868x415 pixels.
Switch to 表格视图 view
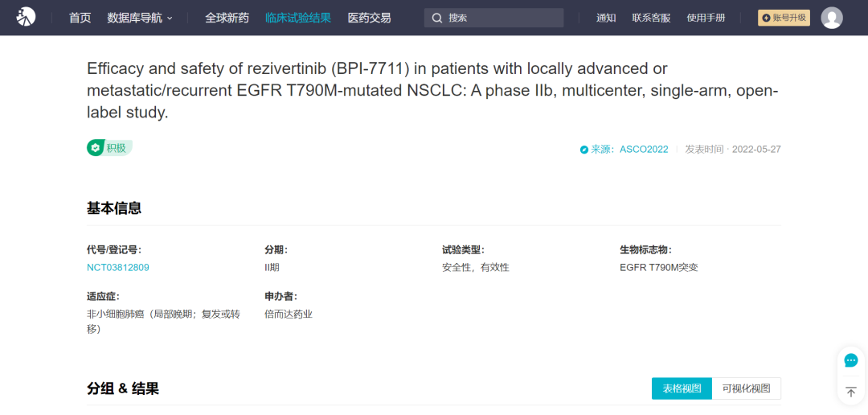click(x=682, y=388)
